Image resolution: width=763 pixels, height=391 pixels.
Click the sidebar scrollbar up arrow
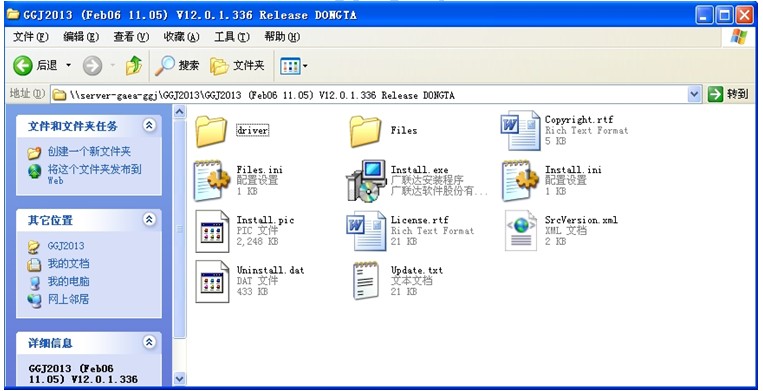[x=180, y=112]
